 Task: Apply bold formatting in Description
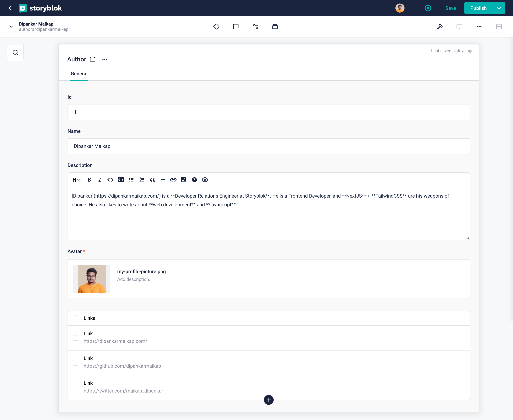(89, 180)
